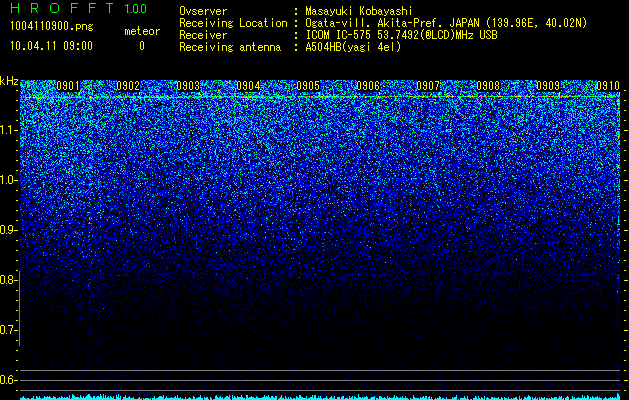
Task: Select the A504HB(yagi 4el) antenna text
Action: pos(353,47)
